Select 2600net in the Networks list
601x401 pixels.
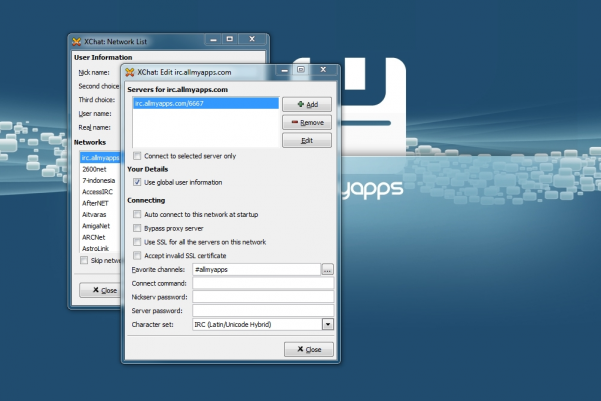click(x=95, y=170)
